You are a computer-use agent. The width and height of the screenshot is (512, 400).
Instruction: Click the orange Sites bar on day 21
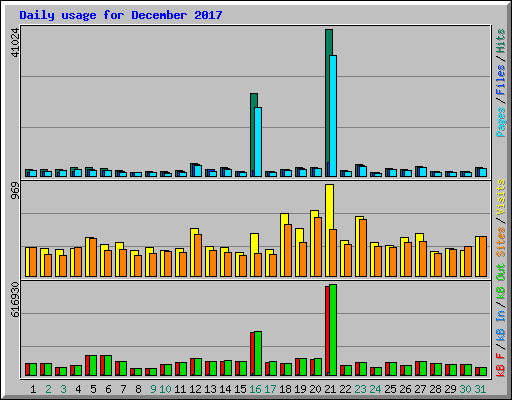pos(333,253)
